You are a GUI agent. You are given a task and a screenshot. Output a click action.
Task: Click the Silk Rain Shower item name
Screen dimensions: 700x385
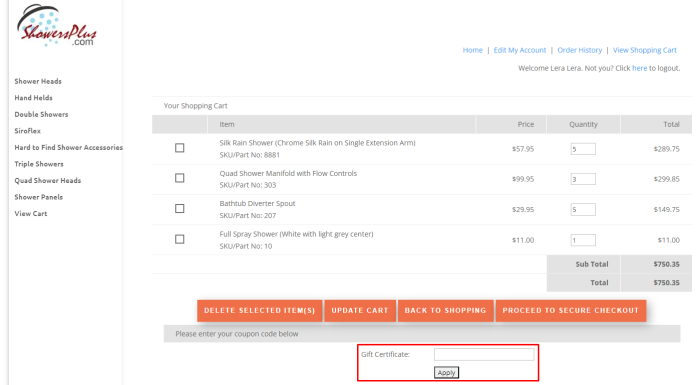[x=317, y=143]
